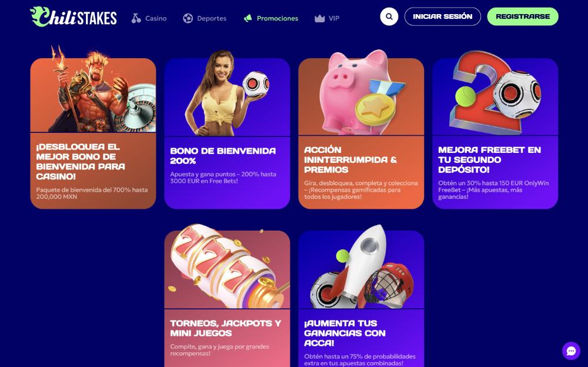Click the Iniciar Sesión button
Screen dimensions: 588x367
(x=443, y=16)
